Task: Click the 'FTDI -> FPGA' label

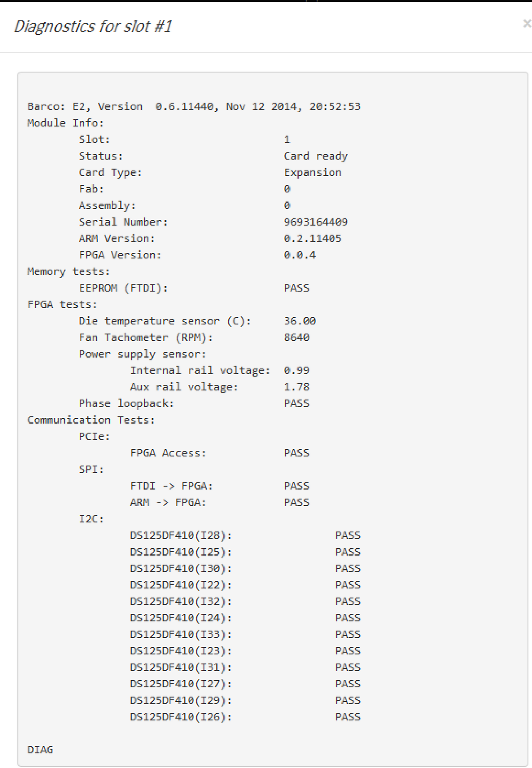Action: point(171,486)
